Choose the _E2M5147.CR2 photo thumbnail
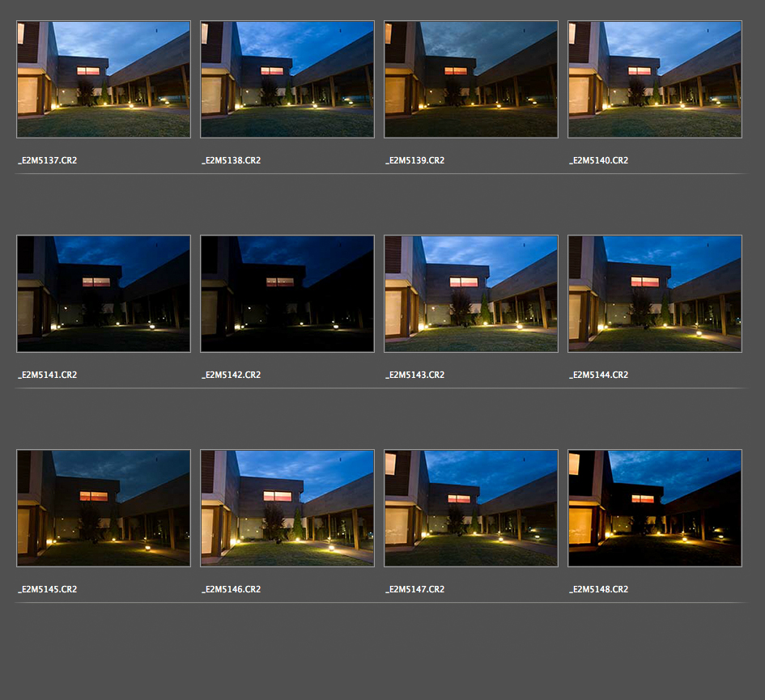The image size is (765, 700). tap(471, 508)
